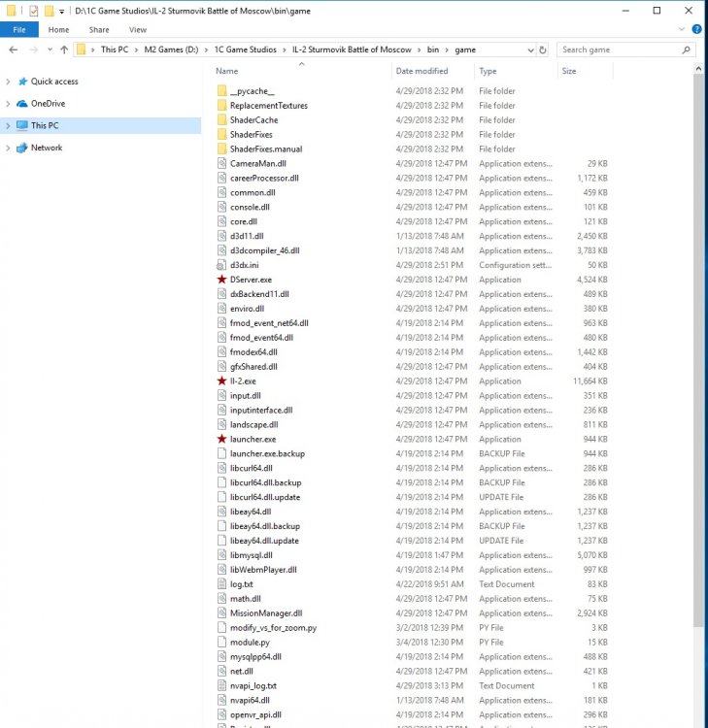Expand the OneDrive tree node
This screenshot has width=708, height=728.
(x=8, y=104)
